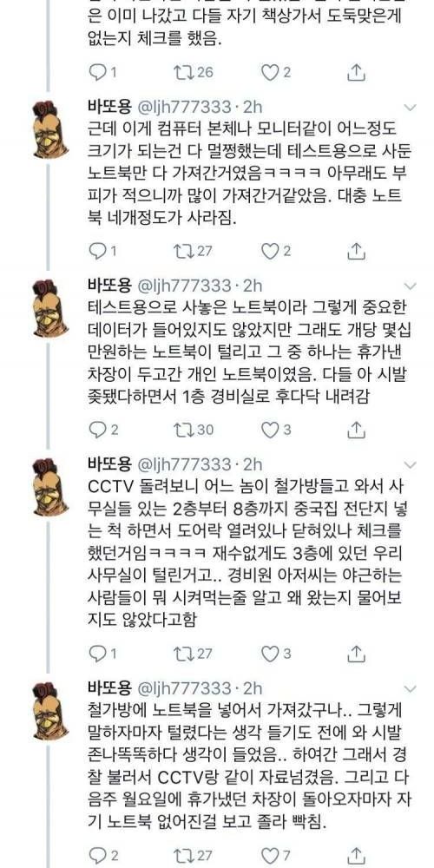Open the @ljh777333 handle on the CCTV tweet
The width and height of the screenshot is (434, 868).
coord(183,464)
